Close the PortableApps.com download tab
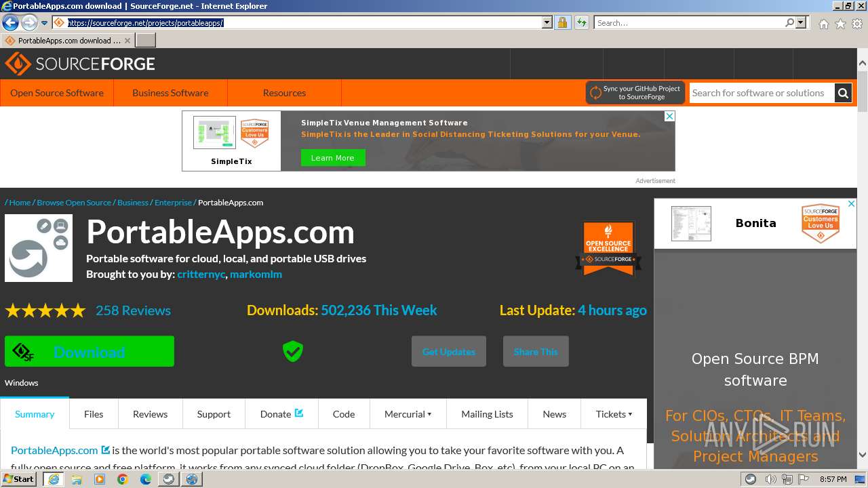The image size is (868, 488). (x=127, y=41)
